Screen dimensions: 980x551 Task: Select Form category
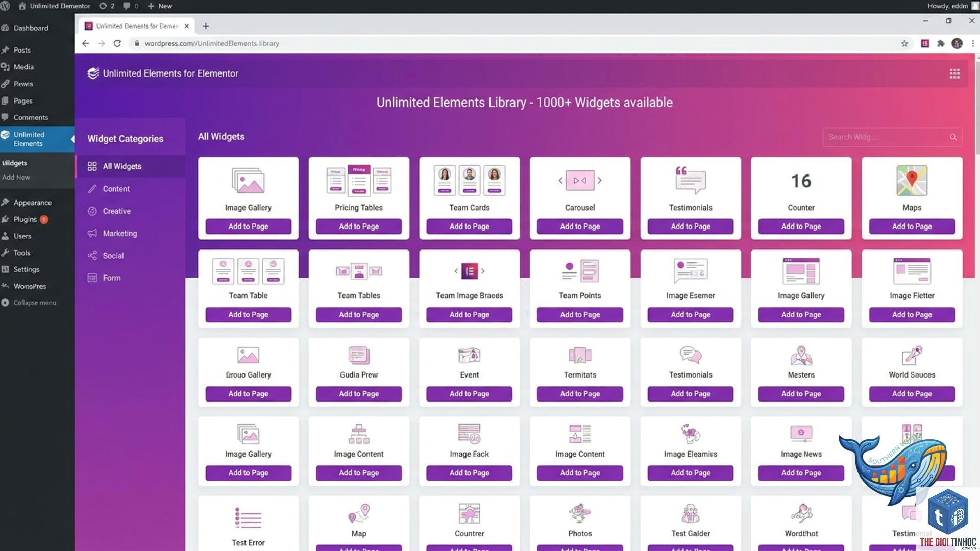(131, 278)
